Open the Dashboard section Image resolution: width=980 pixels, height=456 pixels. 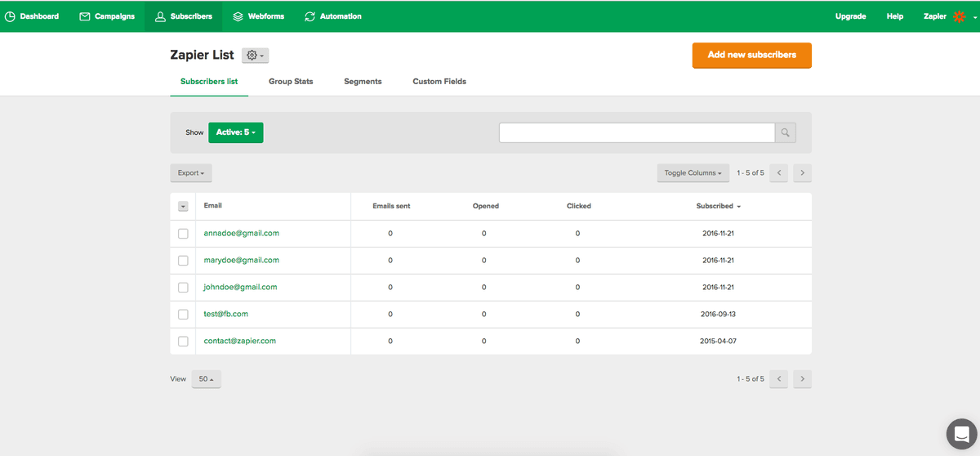[33, 16]
